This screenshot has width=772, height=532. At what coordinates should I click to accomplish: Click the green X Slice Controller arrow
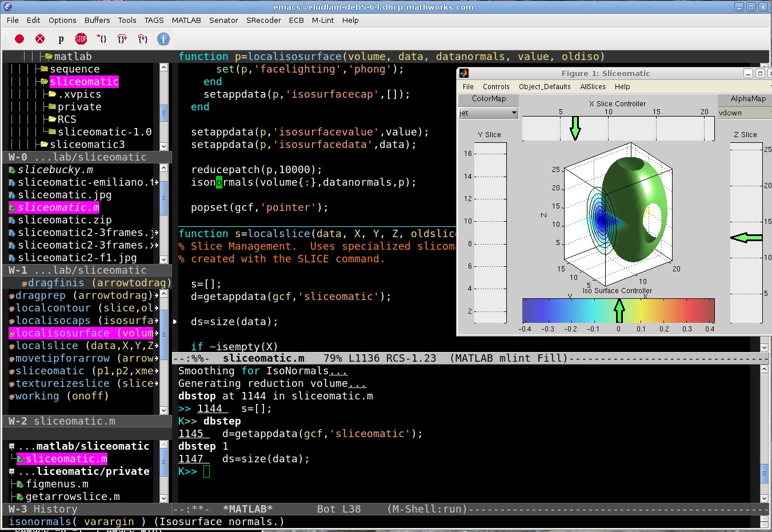(x=575, y=127)
